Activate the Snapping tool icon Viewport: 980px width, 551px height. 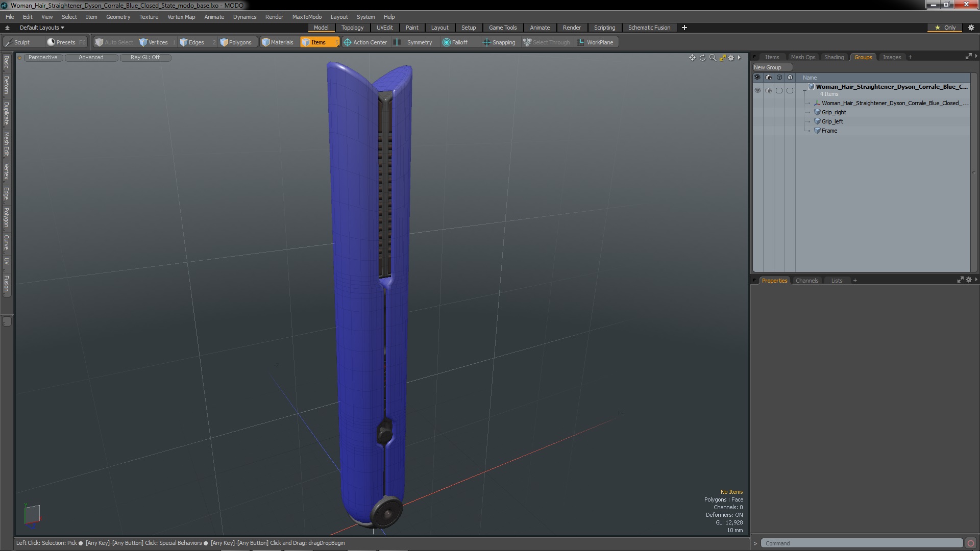pyautogui.click(x=486, y=42)
